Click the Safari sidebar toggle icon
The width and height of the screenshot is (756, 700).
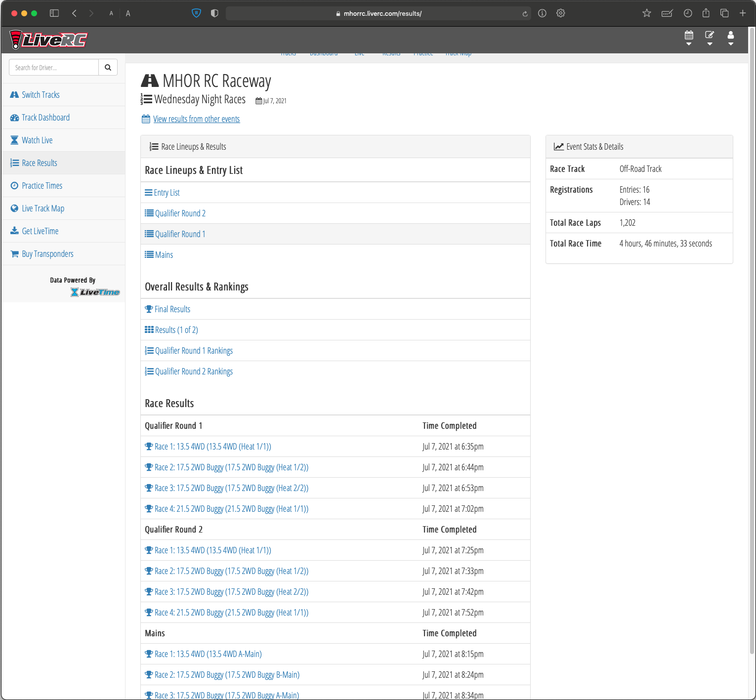point(54,13)
